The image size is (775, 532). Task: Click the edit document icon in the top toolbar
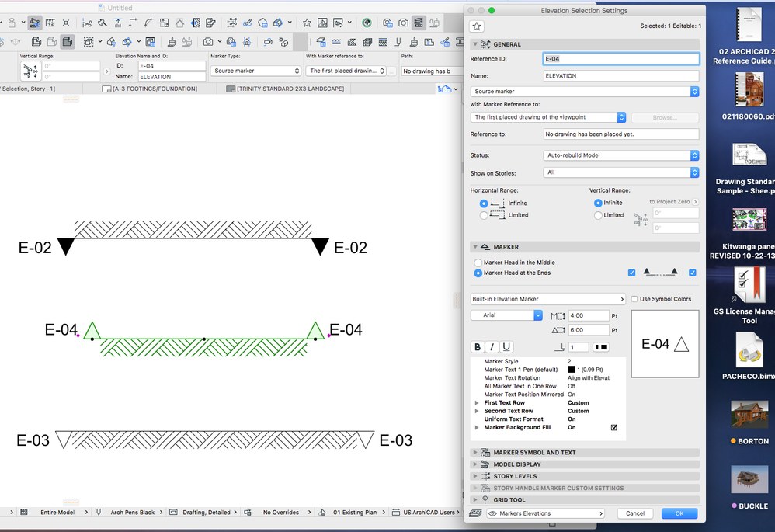click(x=210, y=23)
